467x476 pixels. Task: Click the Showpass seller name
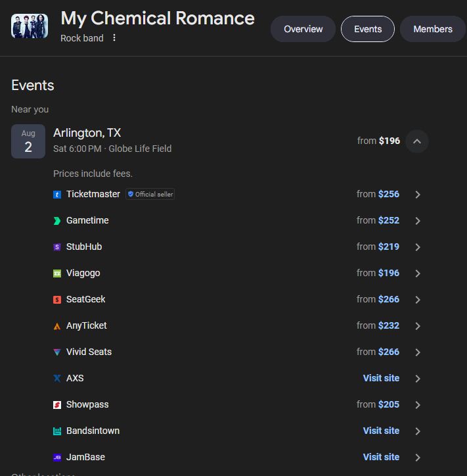(87, 404)
